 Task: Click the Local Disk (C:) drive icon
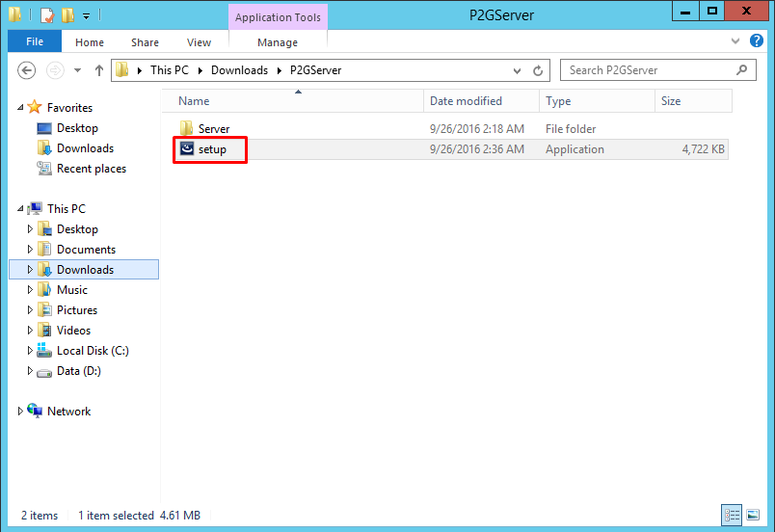click(x=44, y=350)
